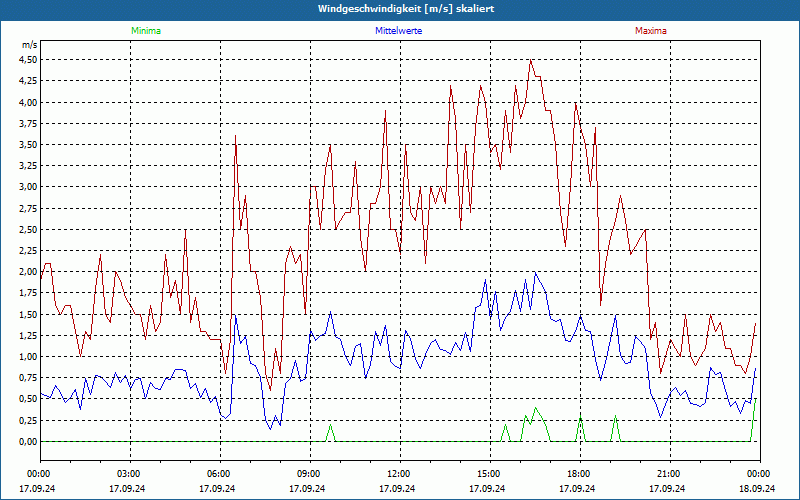Click the 15:00 time axis label

[x=490, y=474]
